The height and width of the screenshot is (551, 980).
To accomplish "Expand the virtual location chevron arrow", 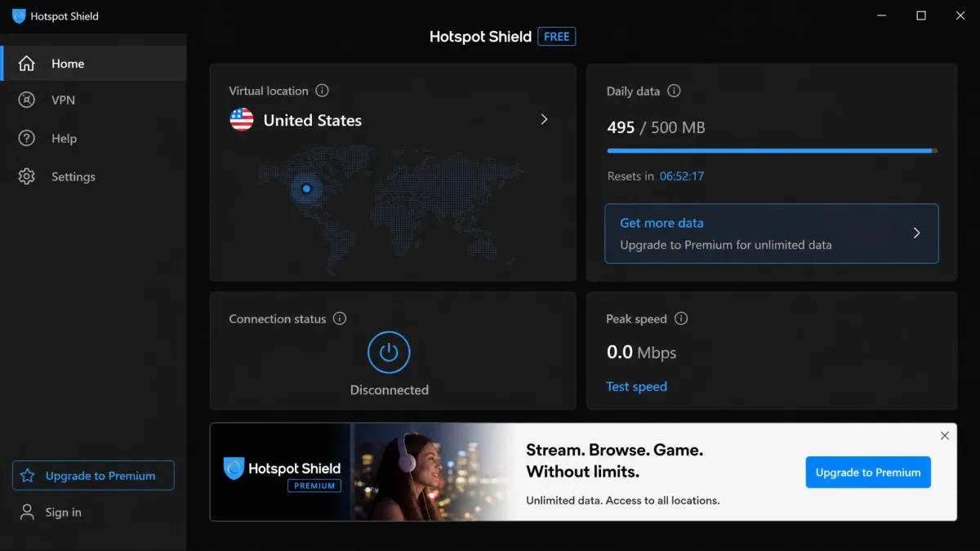I will click(544, 119).
